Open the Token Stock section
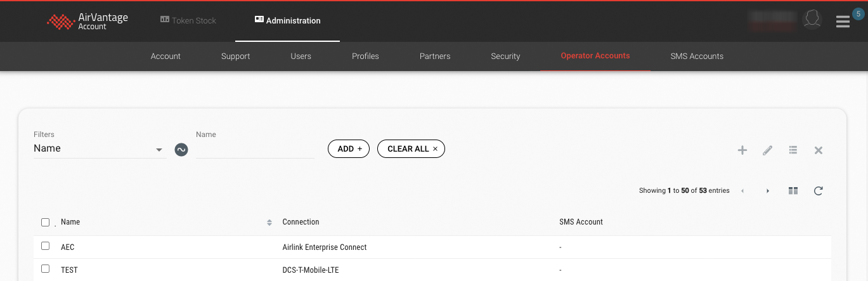Viewport: 868px width, 281px height. [x=188, y=21]
